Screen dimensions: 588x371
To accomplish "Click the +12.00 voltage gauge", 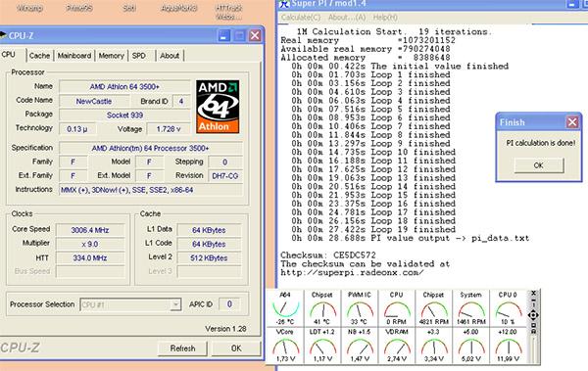I will coord(508,346).
